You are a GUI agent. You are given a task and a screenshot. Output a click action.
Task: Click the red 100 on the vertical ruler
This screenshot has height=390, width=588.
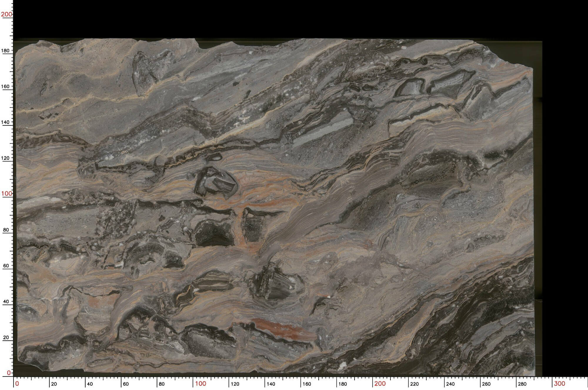point(6,194)
